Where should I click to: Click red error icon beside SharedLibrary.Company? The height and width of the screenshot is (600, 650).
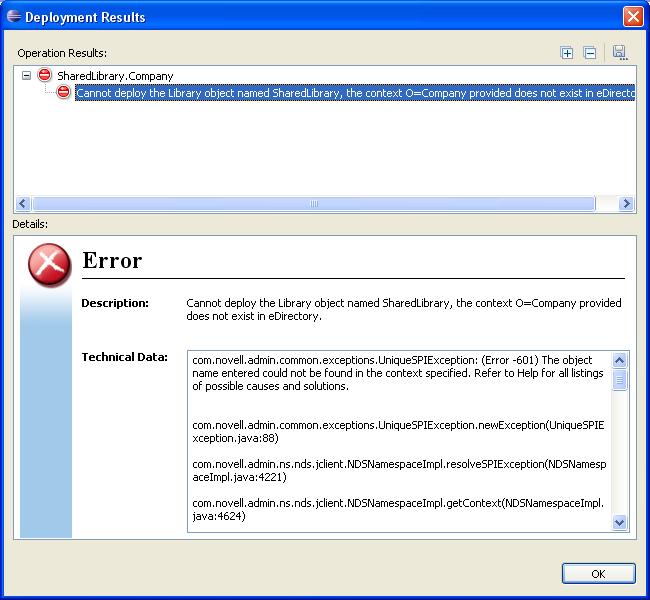click(44, 75)
